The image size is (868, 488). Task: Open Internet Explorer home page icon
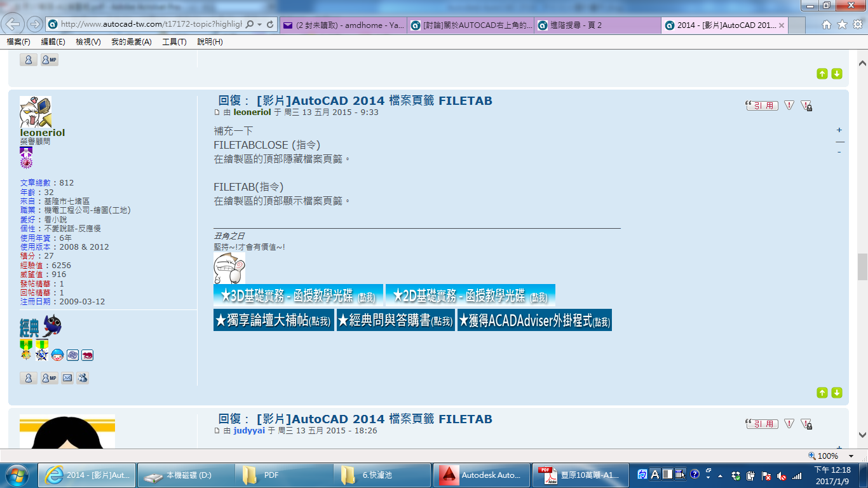[x=827, y=24]
